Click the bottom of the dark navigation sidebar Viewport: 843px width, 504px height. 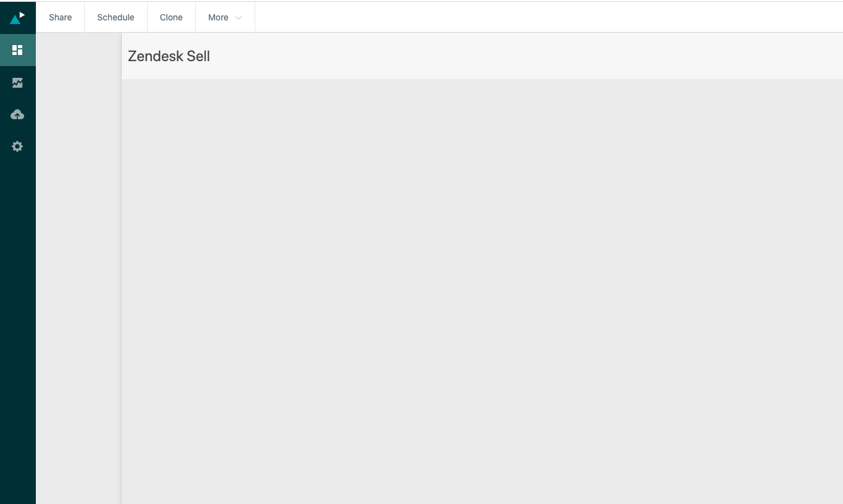(x=17, y=488)
